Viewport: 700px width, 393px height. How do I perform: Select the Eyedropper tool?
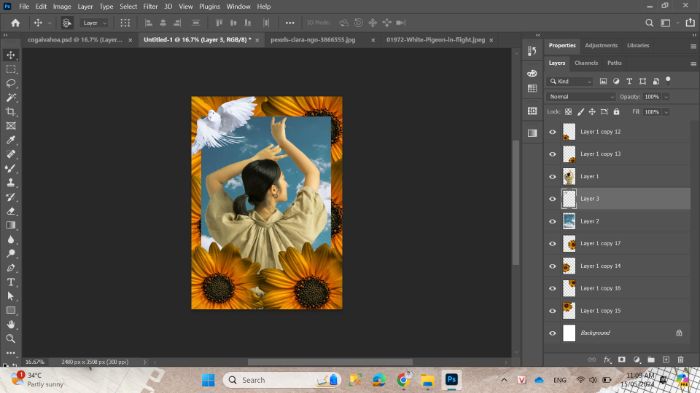click(11, 140)
